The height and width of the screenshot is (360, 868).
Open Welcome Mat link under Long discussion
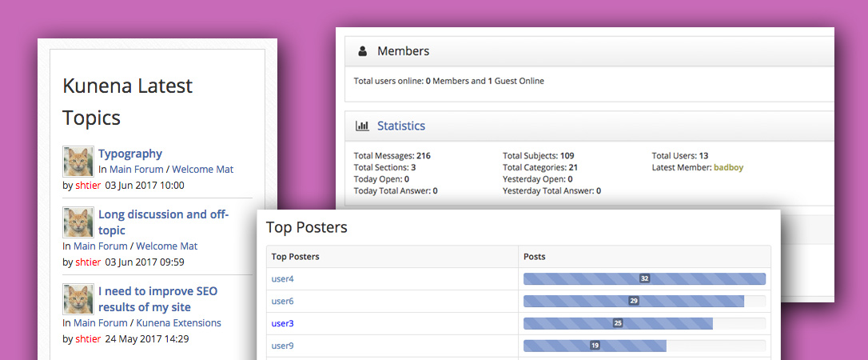[x=166, y=246]
